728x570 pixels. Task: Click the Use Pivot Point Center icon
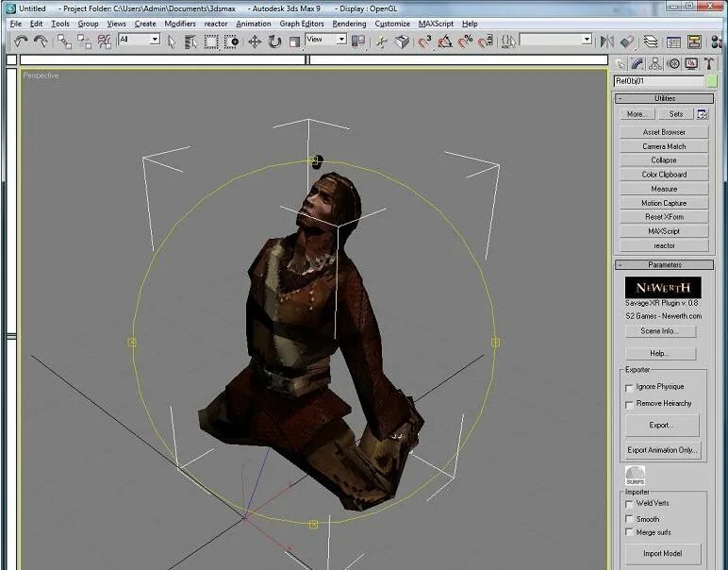point(358,42)
